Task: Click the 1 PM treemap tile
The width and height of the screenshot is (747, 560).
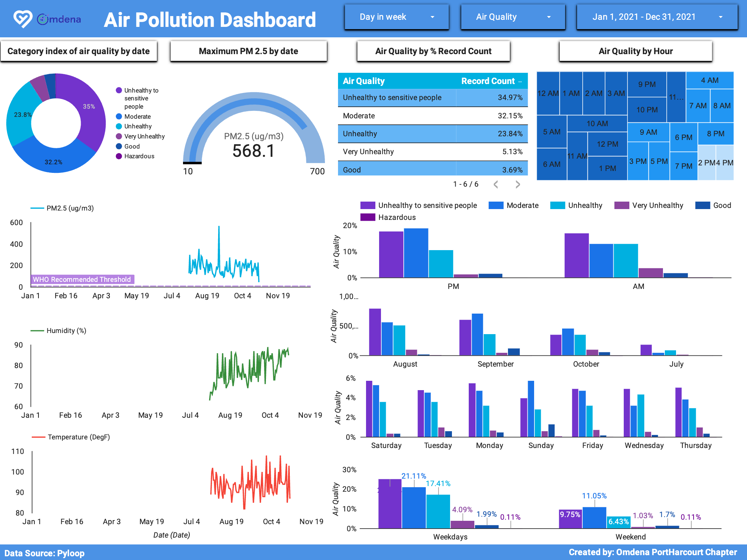Action: coord(608,168)
